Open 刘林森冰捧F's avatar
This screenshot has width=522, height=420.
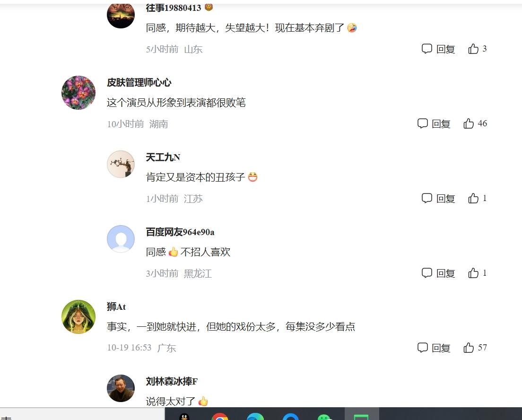[121, 388]
